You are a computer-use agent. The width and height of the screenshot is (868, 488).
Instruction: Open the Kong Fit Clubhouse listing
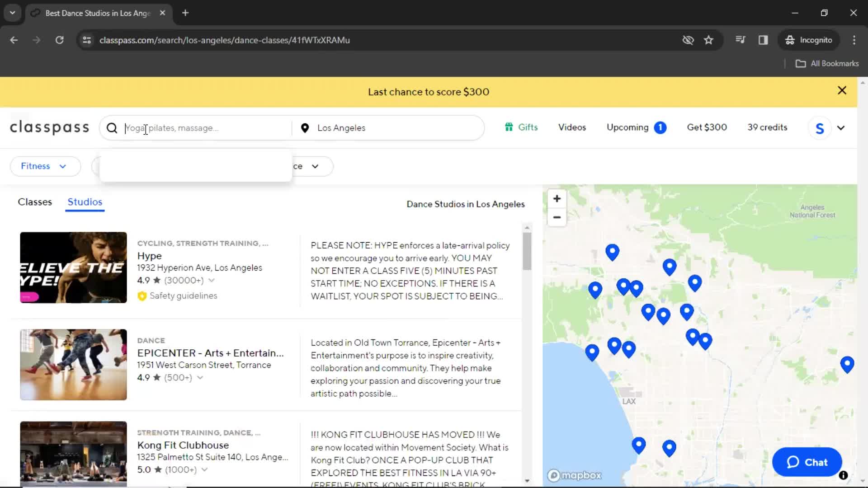click(x=183, y=445)
